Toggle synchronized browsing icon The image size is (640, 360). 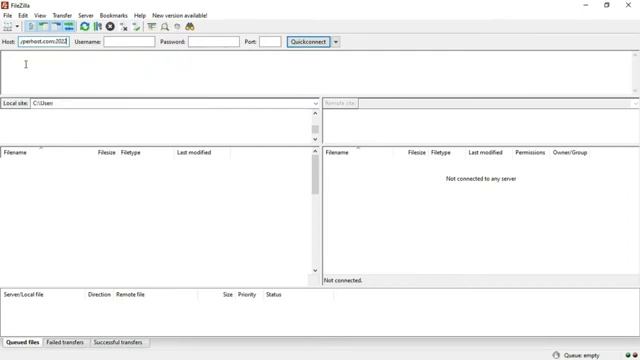pos(177,27)
